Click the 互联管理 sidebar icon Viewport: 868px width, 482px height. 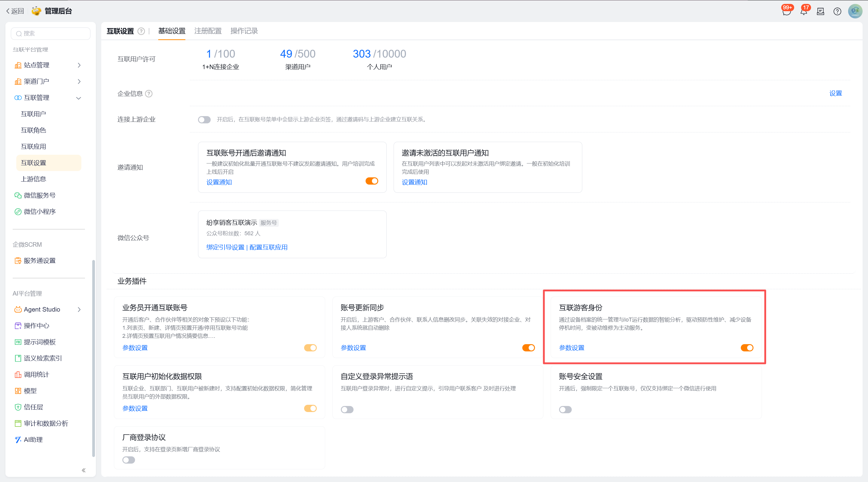click(18, 98)
